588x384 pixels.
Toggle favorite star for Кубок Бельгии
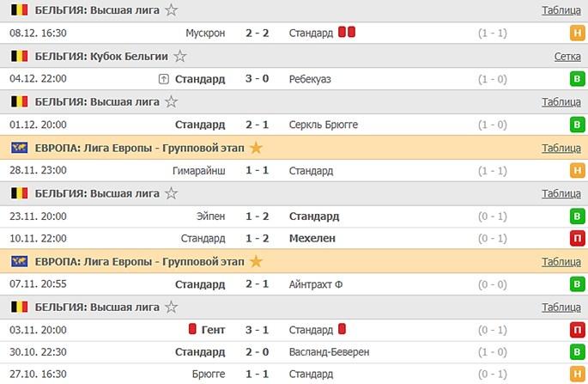pyautogui.click(x=180, y=56)
